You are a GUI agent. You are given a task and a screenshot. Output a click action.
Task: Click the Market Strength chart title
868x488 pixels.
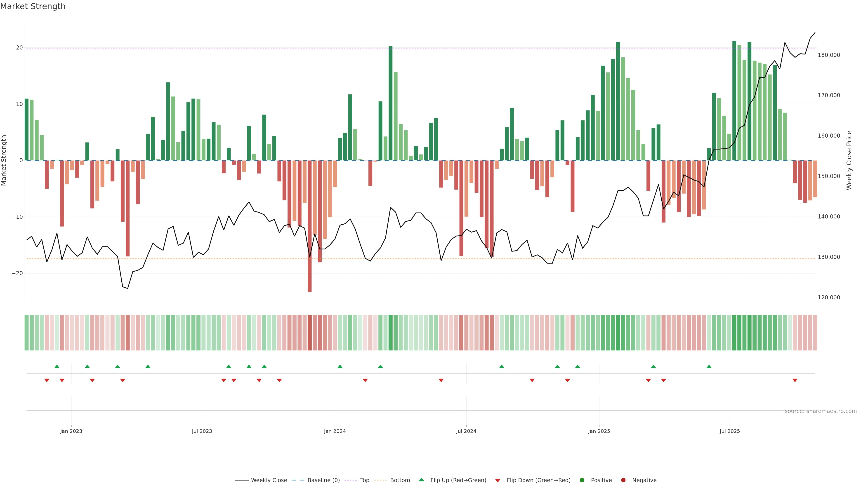33,6
